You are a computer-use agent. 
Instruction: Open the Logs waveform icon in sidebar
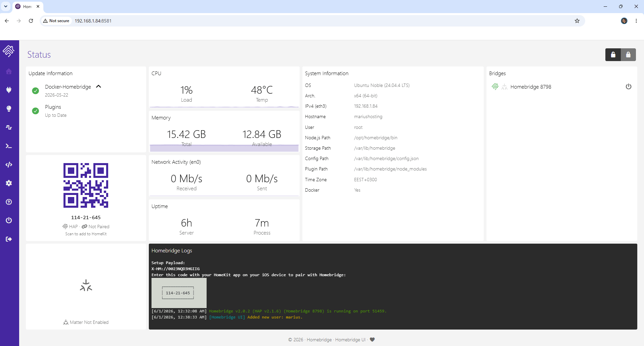9,127
